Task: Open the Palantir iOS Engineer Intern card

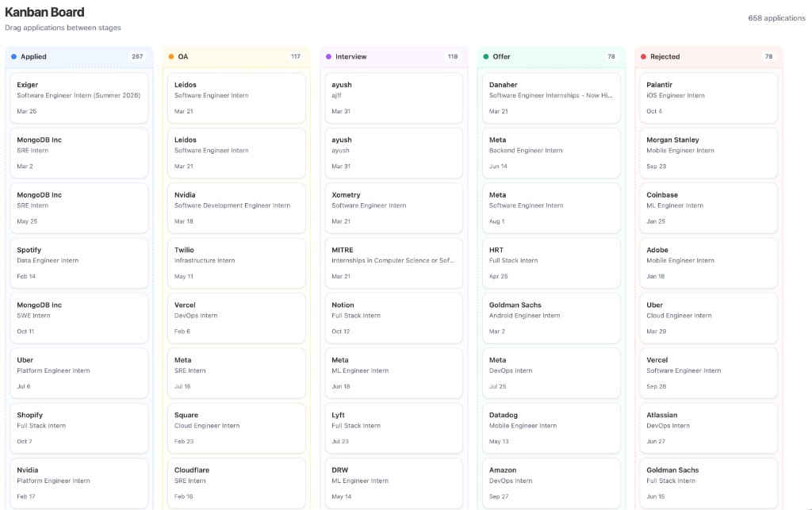Action: pos(708,98)
